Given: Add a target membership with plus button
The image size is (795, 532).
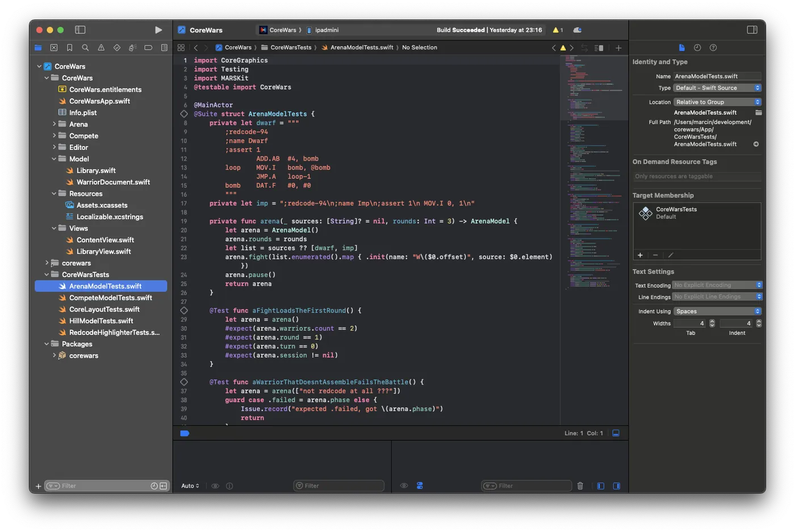Looking at the screenshot, I should (640, 255).
